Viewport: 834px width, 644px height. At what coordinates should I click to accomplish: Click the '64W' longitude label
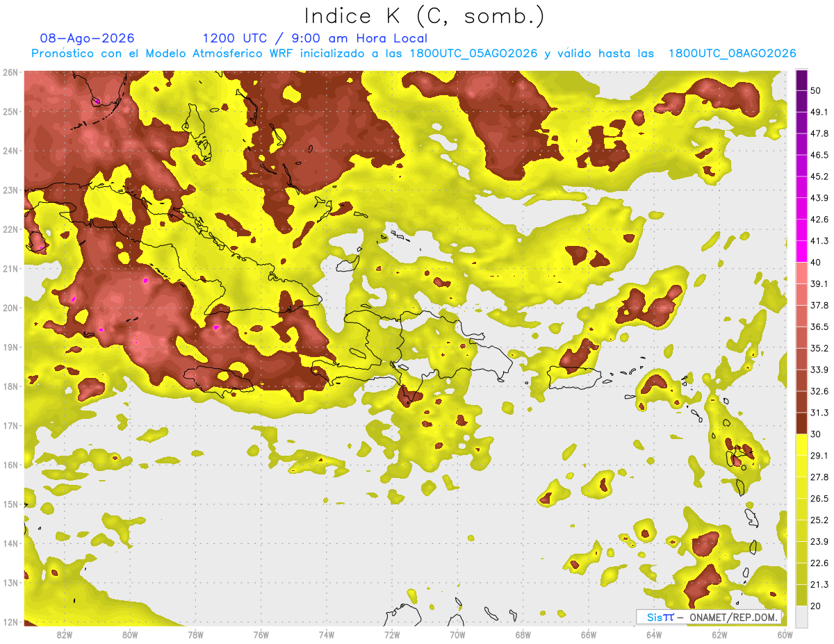pyautogui.click(x=654, y=635)
